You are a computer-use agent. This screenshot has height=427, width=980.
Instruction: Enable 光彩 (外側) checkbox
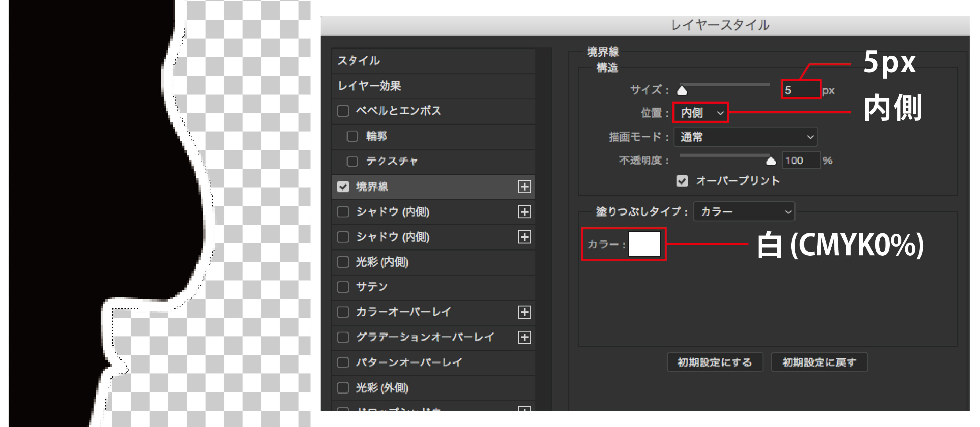point(343,388)
